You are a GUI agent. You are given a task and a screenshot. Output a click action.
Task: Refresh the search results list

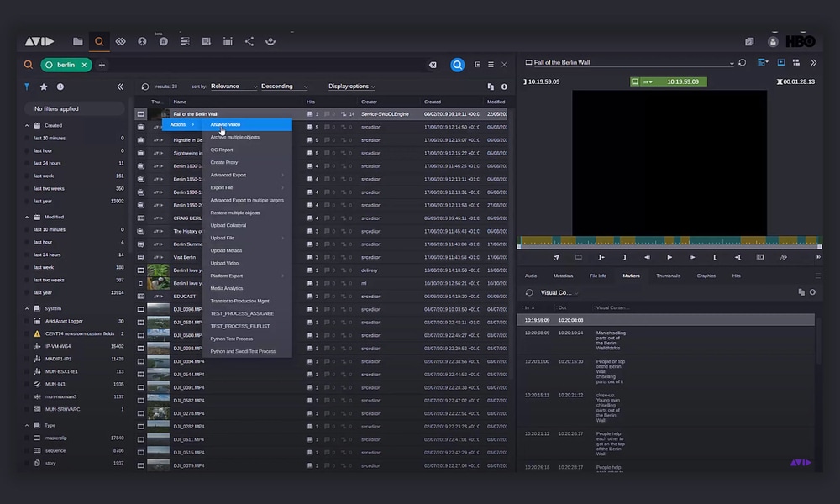tap(145, 87)
